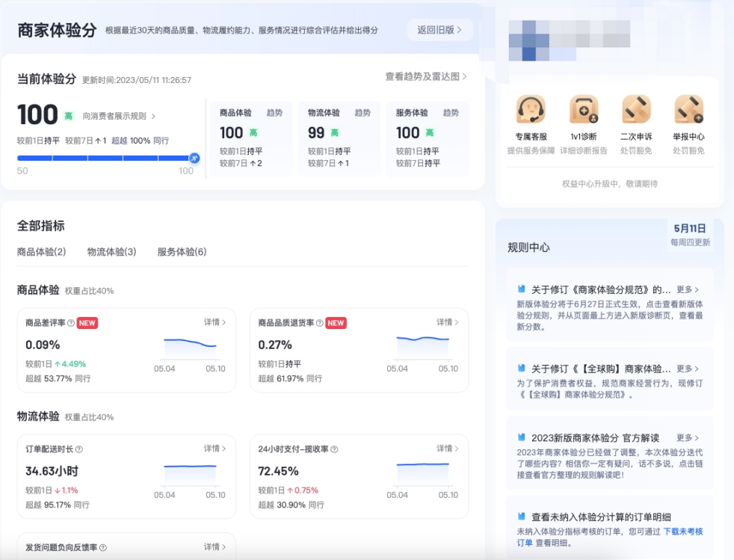Click help icon next to 订单配送时长
734x560 pixels.
pos(79,449)
